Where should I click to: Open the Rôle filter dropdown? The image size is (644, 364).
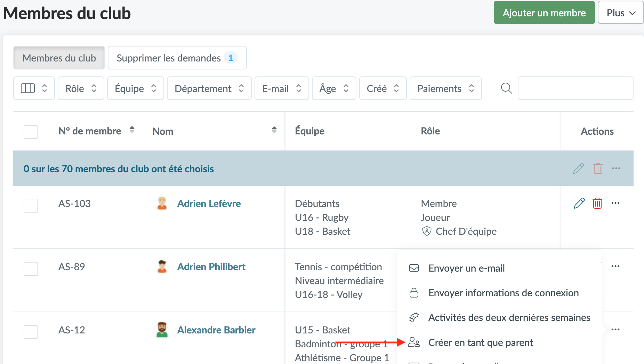pyautogui.click(x=81, y=88)
